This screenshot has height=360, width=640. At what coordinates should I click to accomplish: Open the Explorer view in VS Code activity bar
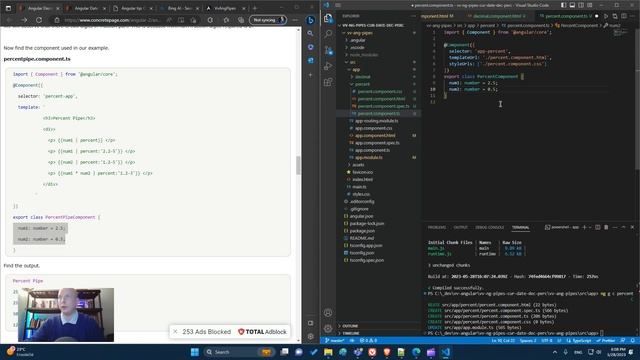(x=328, y=19)
